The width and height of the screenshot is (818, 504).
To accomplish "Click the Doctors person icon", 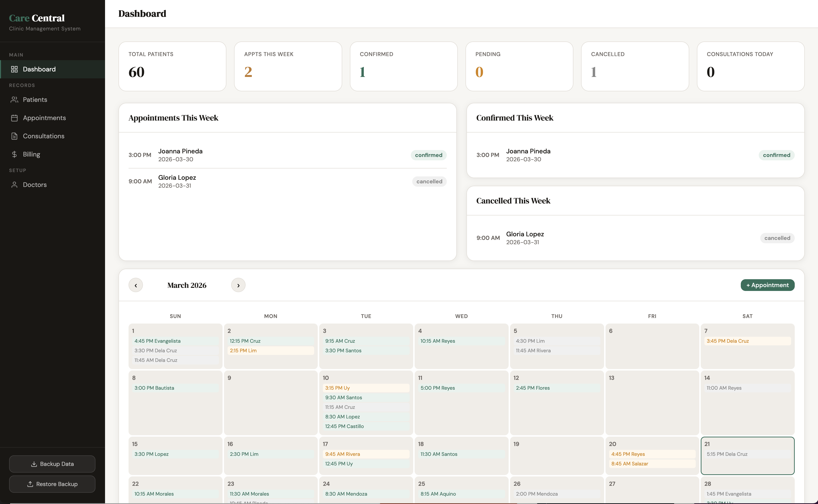I will click(x=14, y=185).
